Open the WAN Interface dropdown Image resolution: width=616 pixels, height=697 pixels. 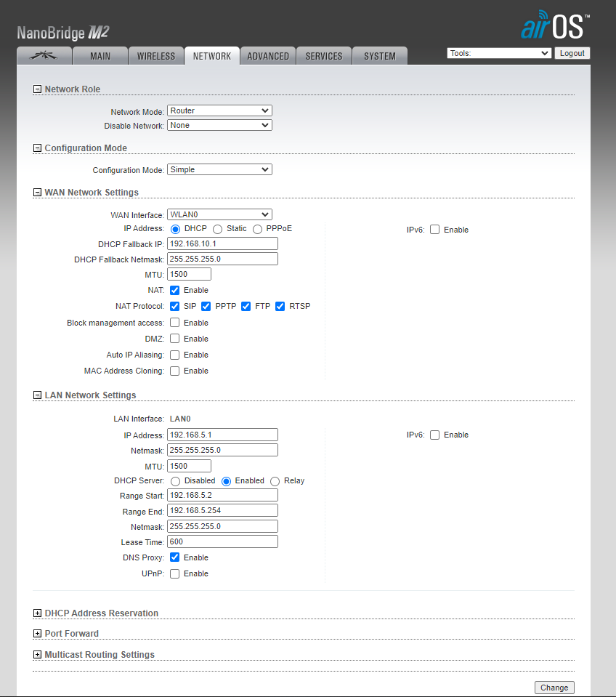pos(219,214)
